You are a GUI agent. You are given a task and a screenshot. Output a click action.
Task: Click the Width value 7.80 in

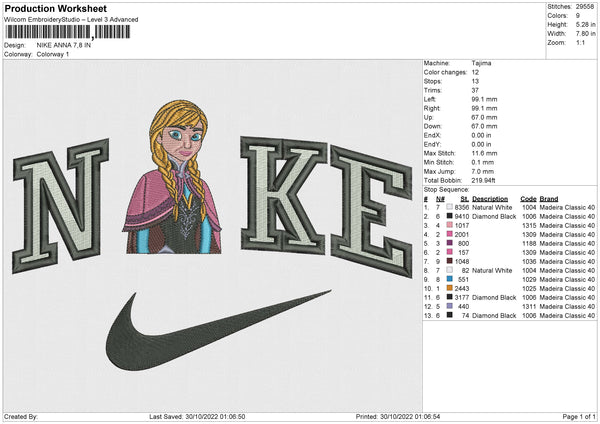(585, 34)
